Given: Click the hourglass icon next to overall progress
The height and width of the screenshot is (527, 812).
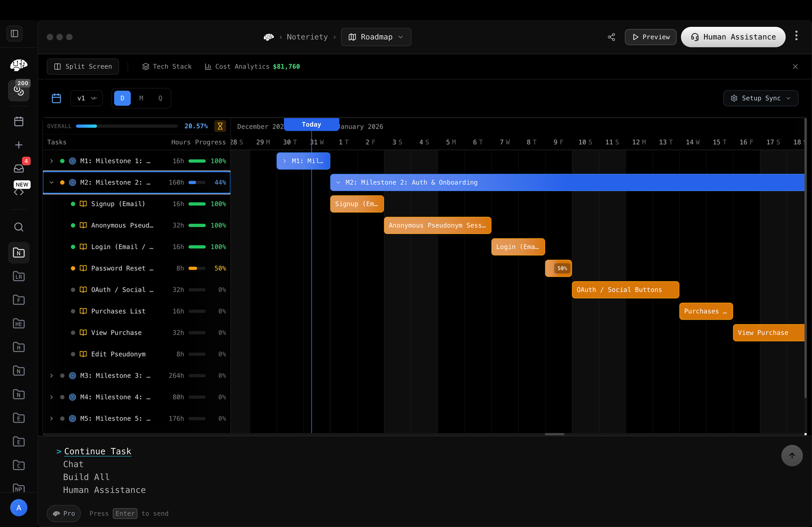Looking at the screenshot, I should coord(220,126).
